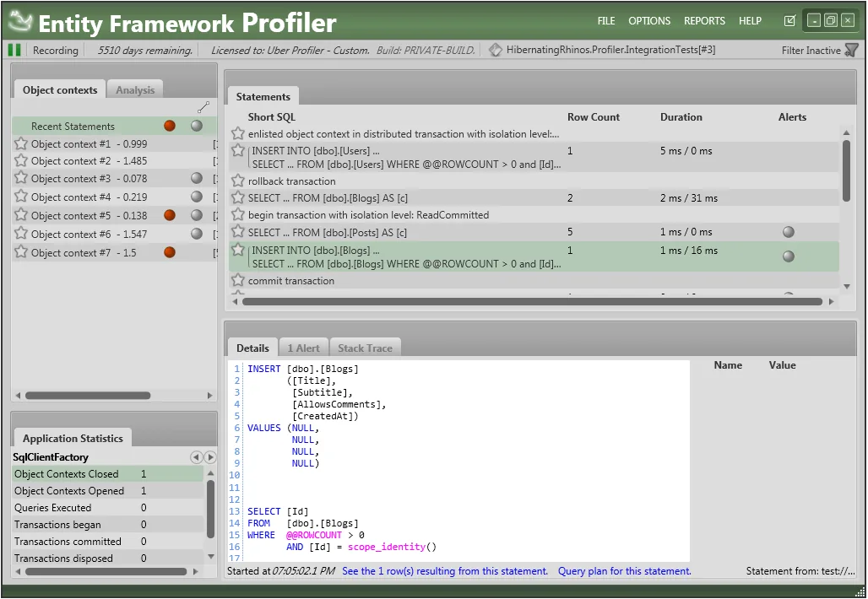Click the Filter Inactive funnel icon
Screen dimensions: 868x599
pyautogui.click(x=852, y=51)
